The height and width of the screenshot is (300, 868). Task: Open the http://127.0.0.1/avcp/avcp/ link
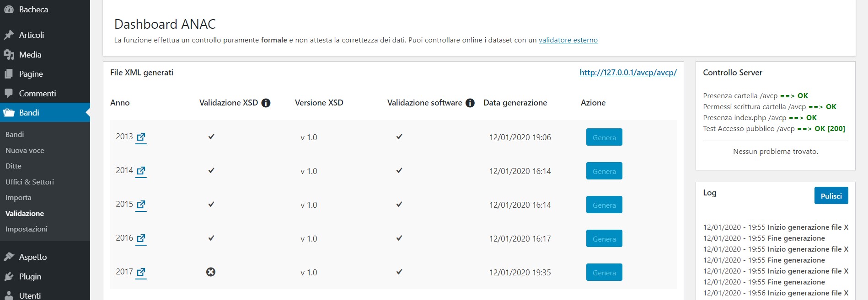(x=628, y=73)
